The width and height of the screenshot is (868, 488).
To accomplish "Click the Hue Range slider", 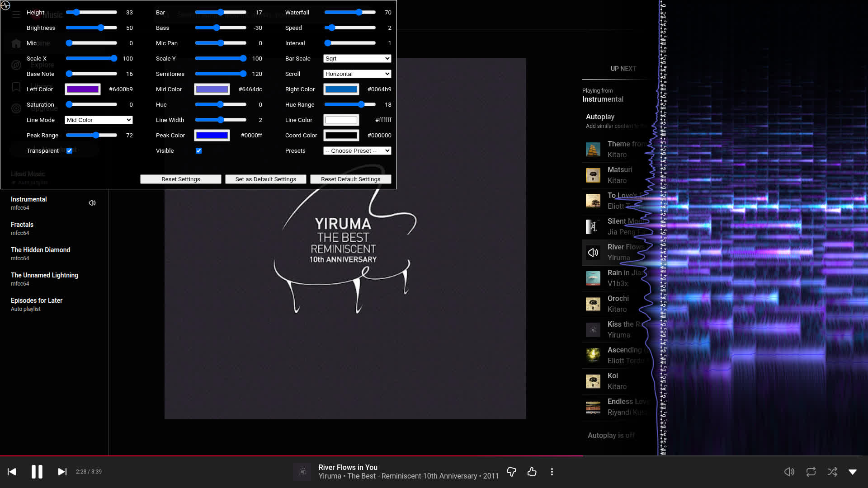I will [x=350, y=105].
